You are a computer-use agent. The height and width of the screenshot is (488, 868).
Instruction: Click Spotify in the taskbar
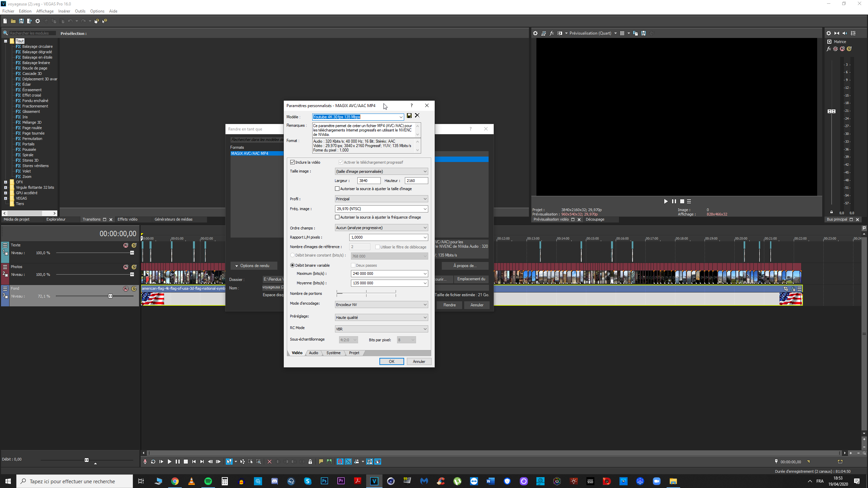tap(208, 481)
